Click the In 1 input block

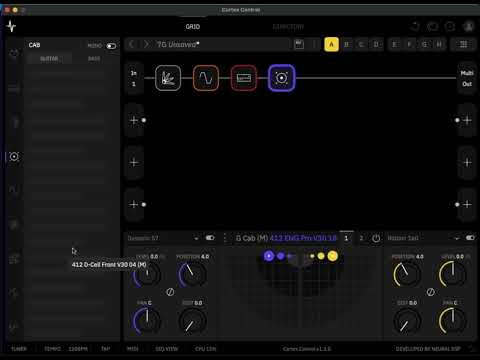point(134,78)
